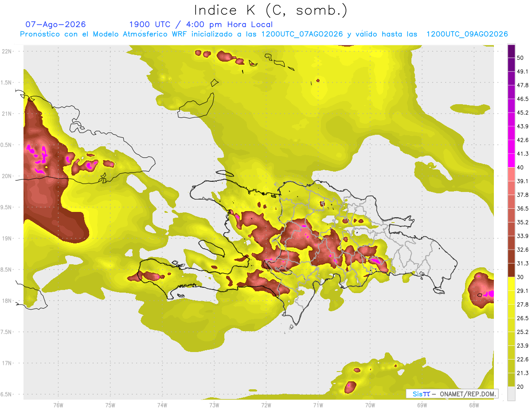The image size is (532, 411).
Task: Select the magenta swatch between 40 and 41.3
Action: pos(511,160)
